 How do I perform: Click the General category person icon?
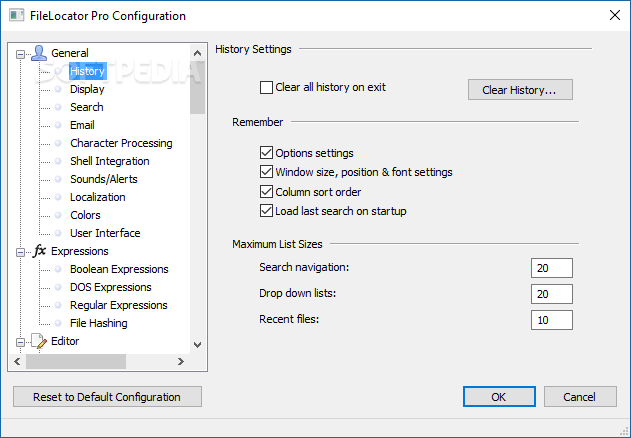[39, 53]
